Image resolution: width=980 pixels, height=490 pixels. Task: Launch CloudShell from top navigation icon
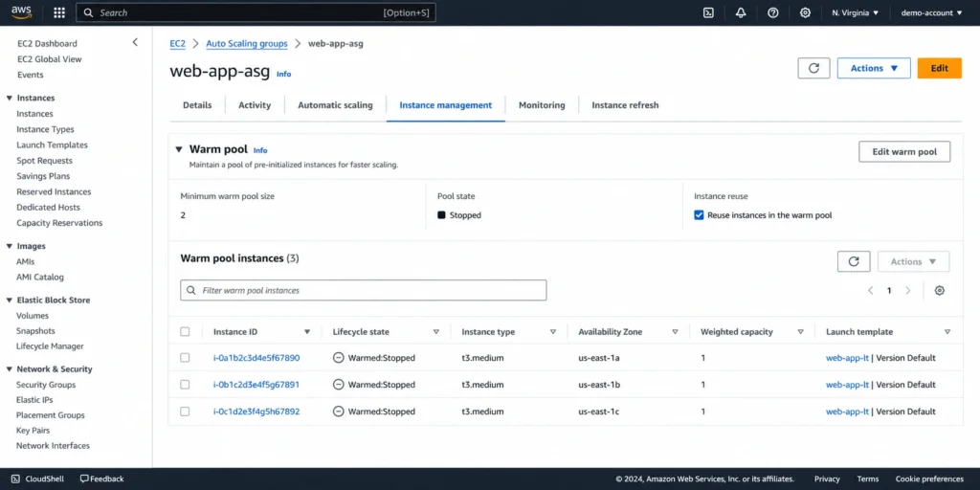(708, 12)
